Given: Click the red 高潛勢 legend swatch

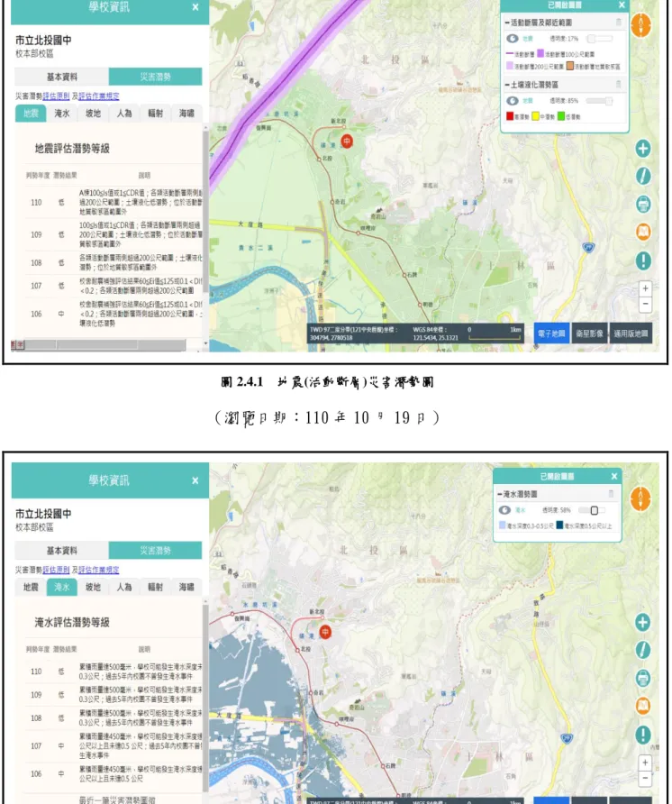Looking at the screenshot, I should (510, 116).
